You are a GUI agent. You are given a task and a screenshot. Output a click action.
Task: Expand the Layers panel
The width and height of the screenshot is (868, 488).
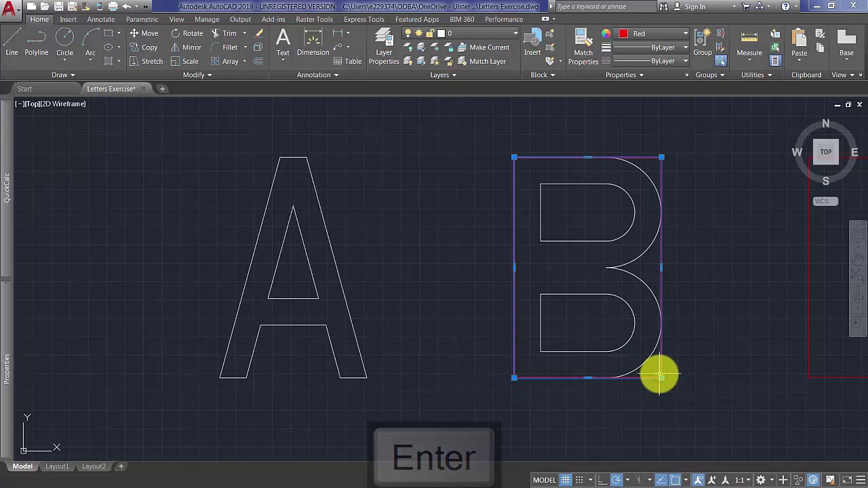tap(443, 75)
